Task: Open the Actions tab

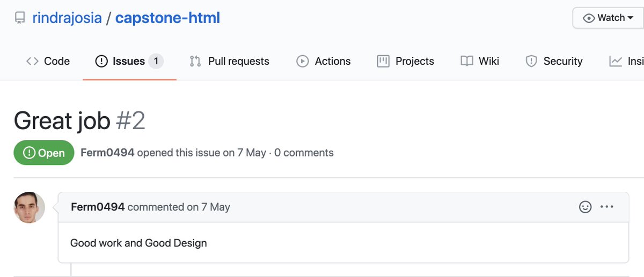Action: pyautogui.click(x=324, y=61)
